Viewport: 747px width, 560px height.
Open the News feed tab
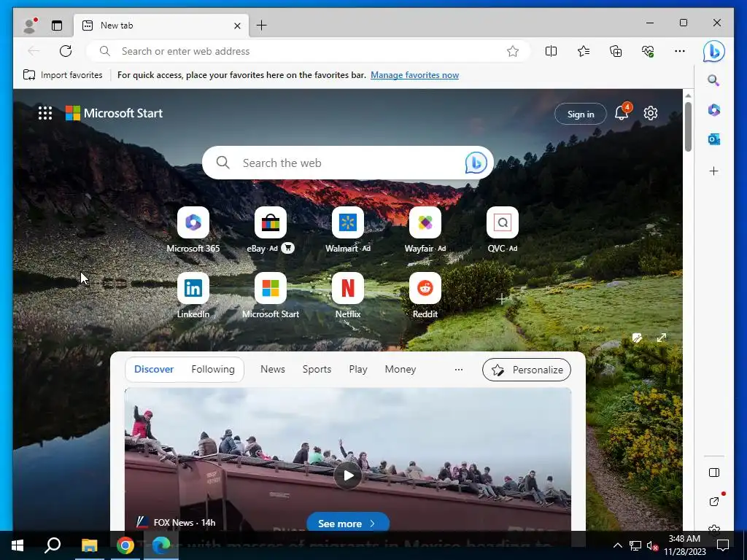273,369
